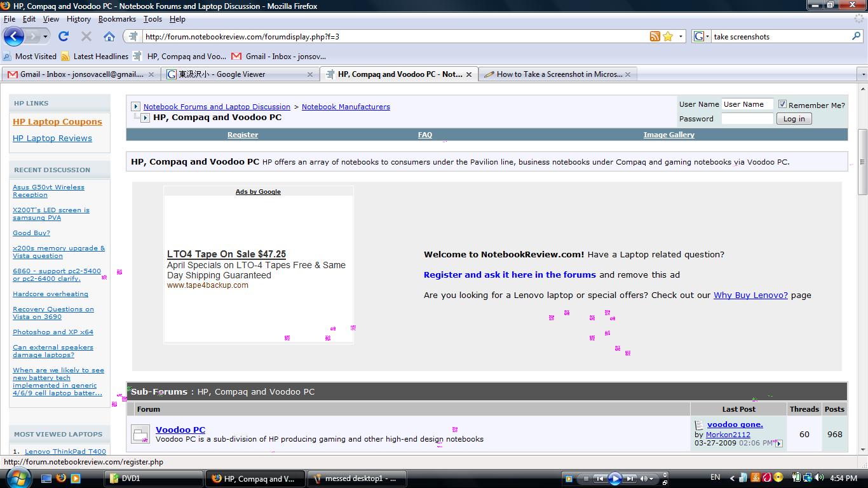This screenshot has width=868, height=488.
Task: Open the Windows Start menu orb
Action: pos(17,478)
